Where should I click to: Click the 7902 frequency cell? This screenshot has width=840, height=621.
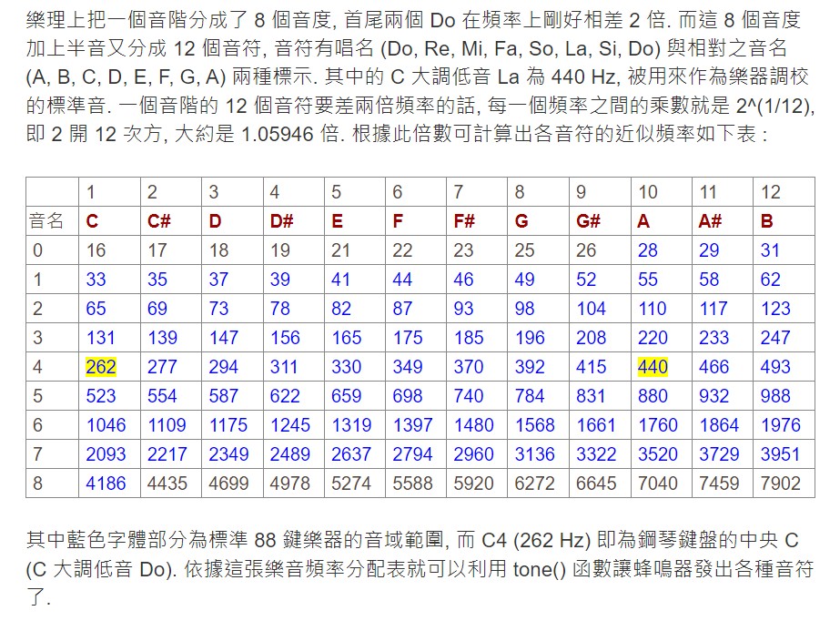pos(780,484)
